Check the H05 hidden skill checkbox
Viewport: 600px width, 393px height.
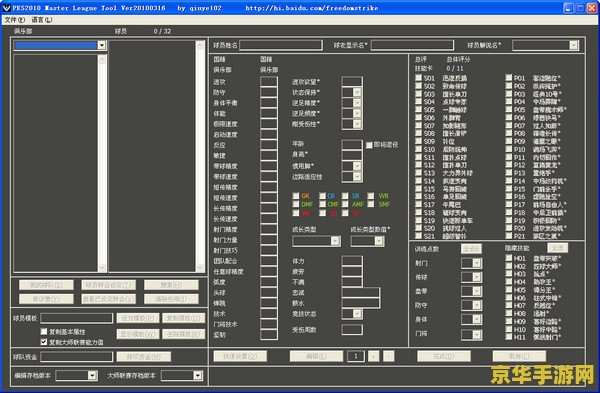pyautogui.click(x=509, y=290)
